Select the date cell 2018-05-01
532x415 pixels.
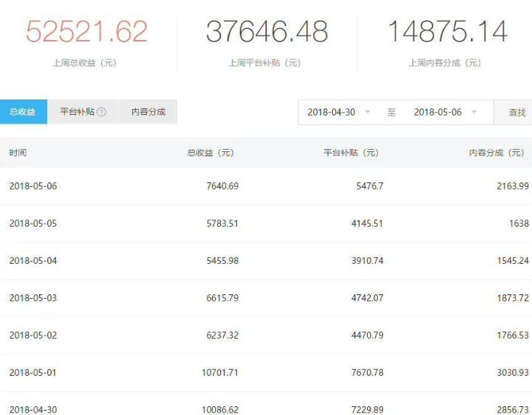point(33,373)
